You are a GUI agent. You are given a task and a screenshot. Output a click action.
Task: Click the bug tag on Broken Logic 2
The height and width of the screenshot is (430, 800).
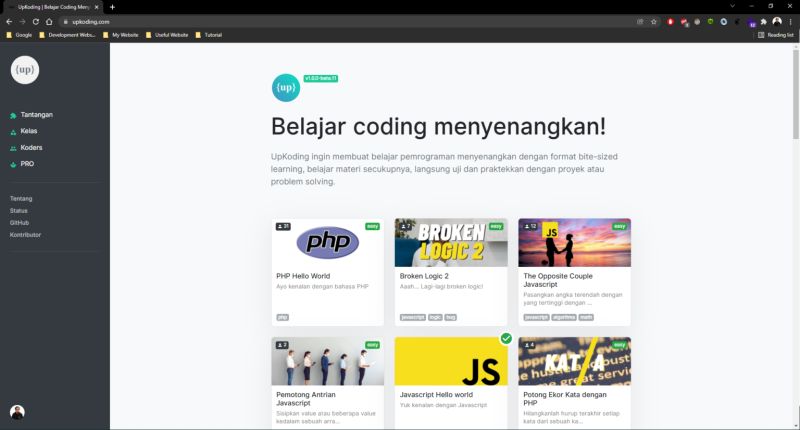451,317
